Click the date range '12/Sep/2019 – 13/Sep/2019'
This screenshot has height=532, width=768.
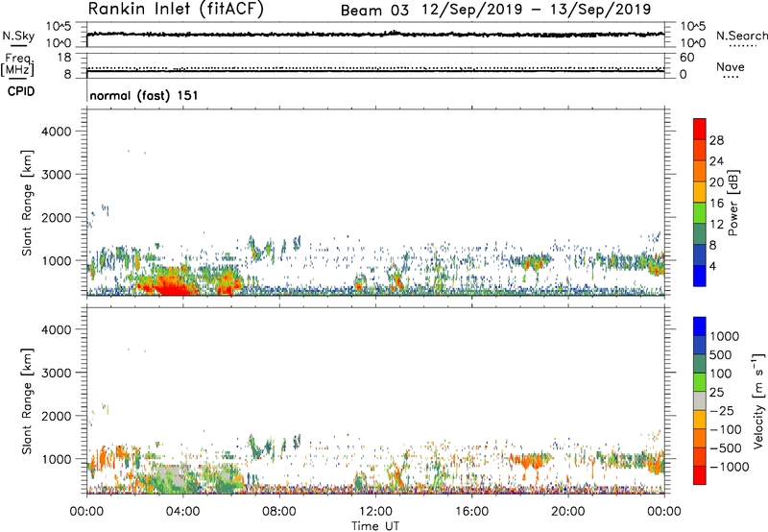(537, 10)
